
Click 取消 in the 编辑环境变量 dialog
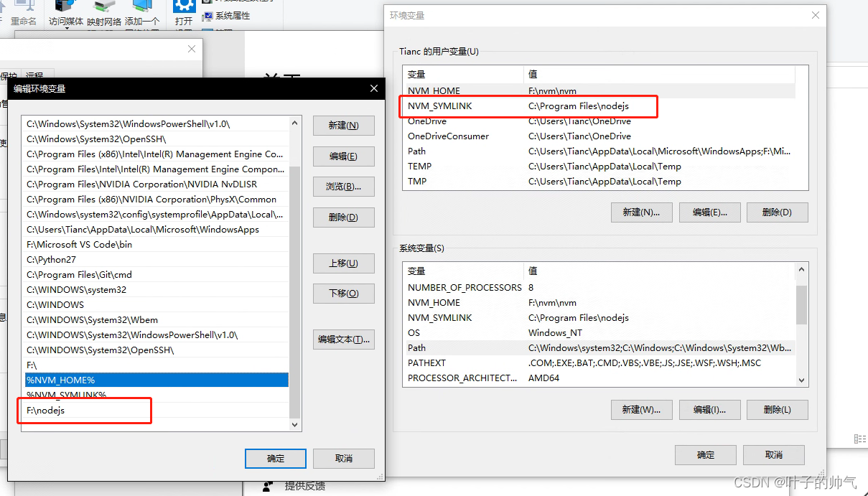click(x=343, y=458)
